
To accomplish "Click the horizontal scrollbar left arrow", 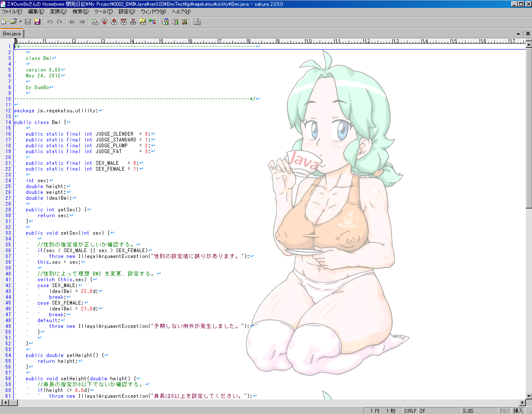I will click(x=5, y=402).
